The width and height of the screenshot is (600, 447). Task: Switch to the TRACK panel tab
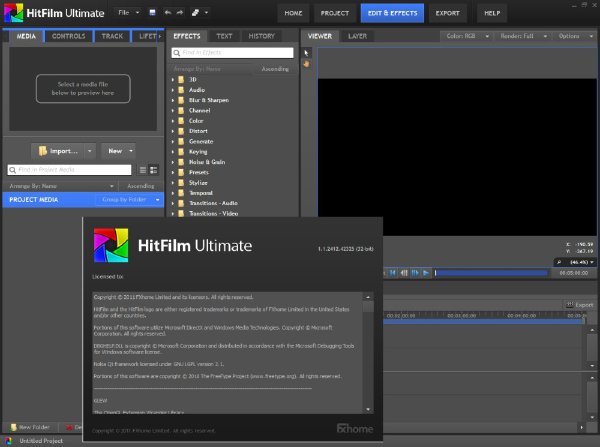pyautogui.click(x=112, y=36)
